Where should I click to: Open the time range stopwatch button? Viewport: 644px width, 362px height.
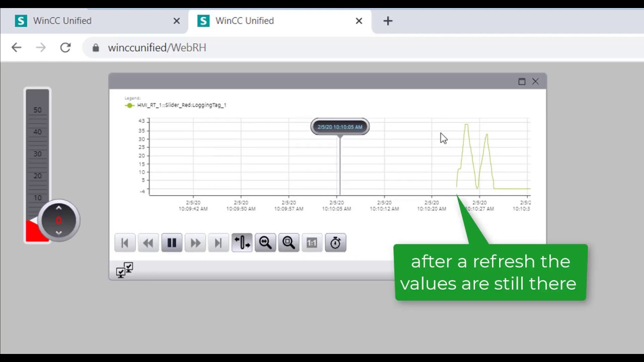[x=336, y=243]
